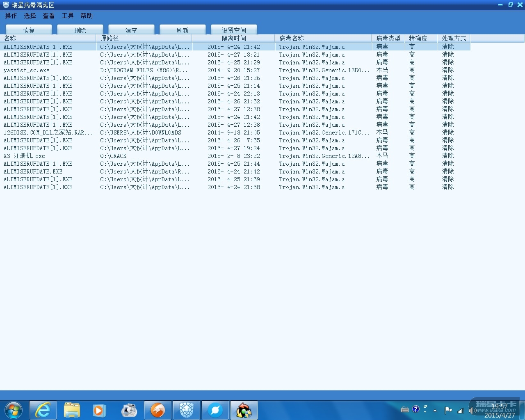Select the ALIMISERUPDATE.EXE row without [1]
Screen dimensions: 525x420
coord(235,171)
